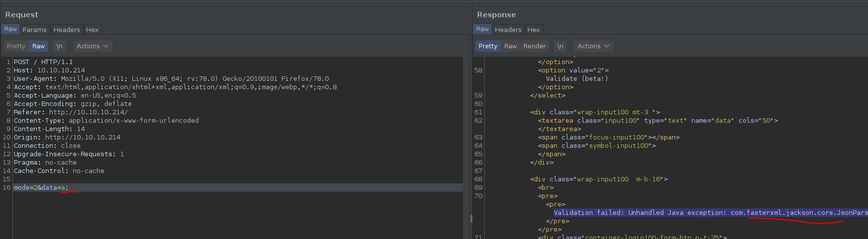Select Raw view in Response editor
868x239 pixels.
(510, 46)
